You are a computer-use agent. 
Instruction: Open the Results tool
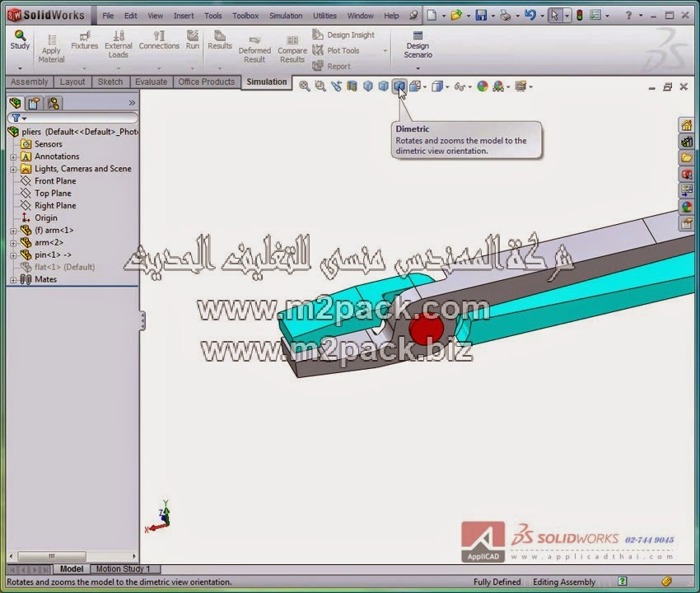(220, 40)
